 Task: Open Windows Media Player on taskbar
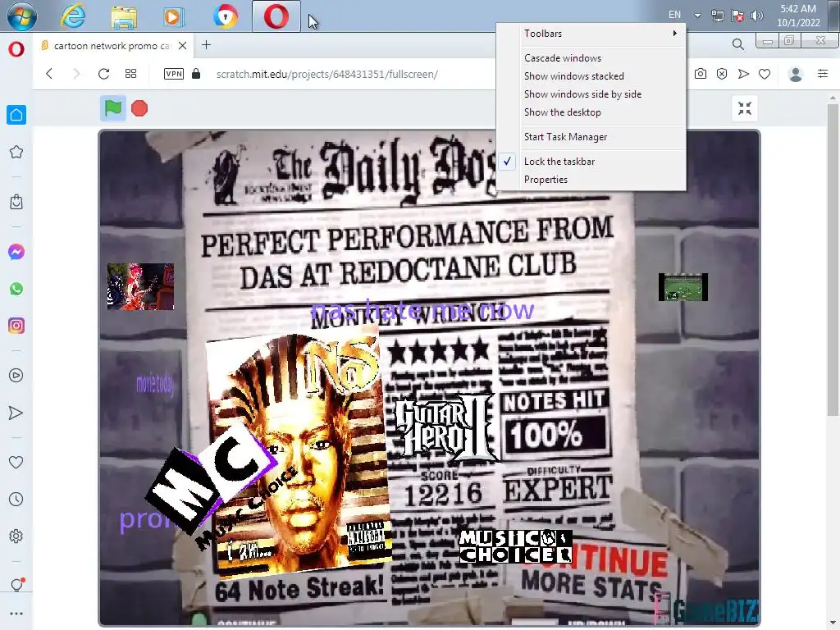pos(174,16)
